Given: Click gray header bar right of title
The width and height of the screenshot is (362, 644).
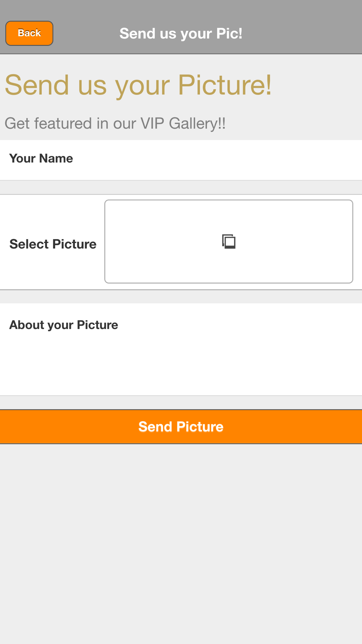Looking at the screenshot, I should 308,33.
